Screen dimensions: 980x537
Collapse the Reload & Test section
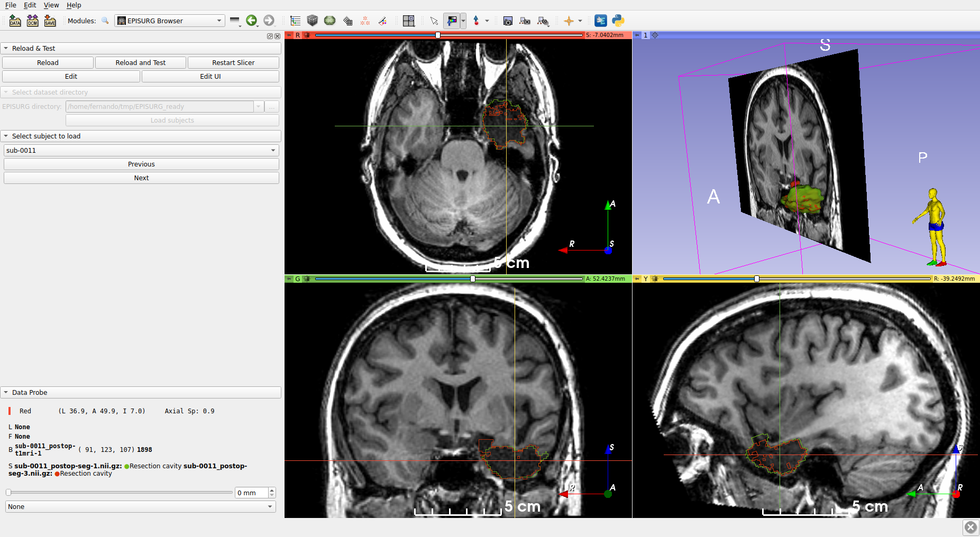tap(141, 48)
